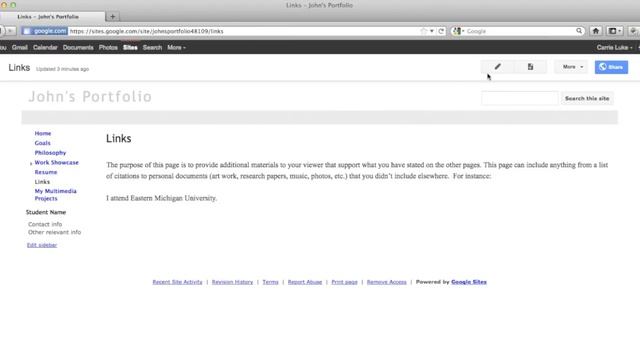Click the Student Name sidebar heading
Screen dimensions: 640x360
pos(46,212)
